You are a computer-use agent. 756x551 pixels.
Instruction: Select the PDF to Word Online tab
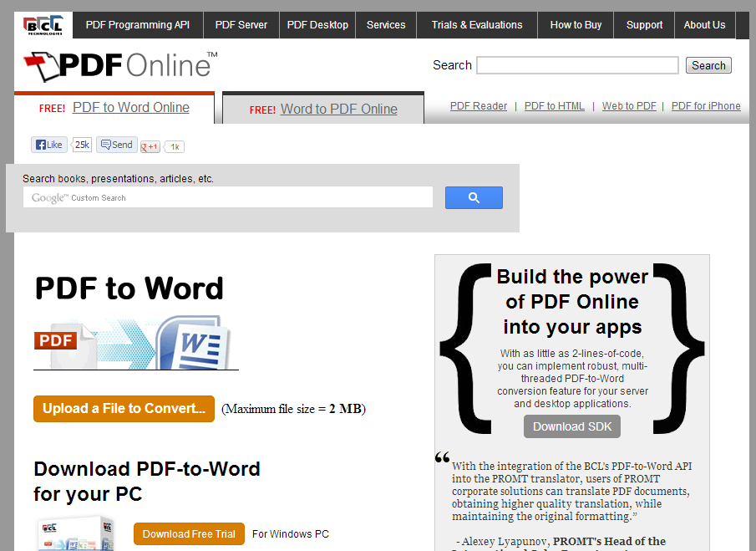(130, 107)
